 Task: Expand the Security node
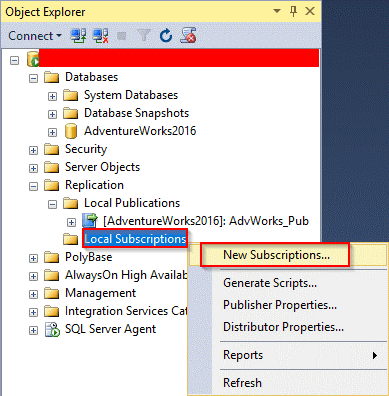coord(33,151)
